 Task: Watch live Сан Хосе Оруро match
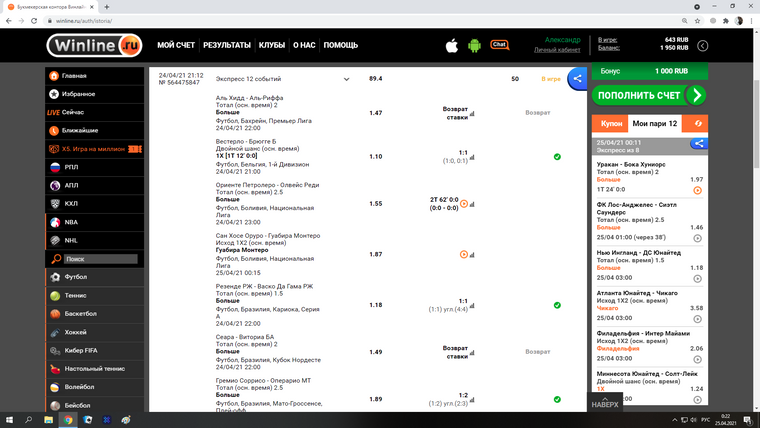464,254
